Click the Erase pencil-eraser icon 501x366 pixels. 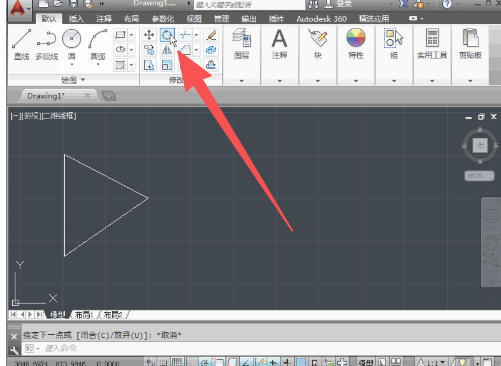pos(211,35)
